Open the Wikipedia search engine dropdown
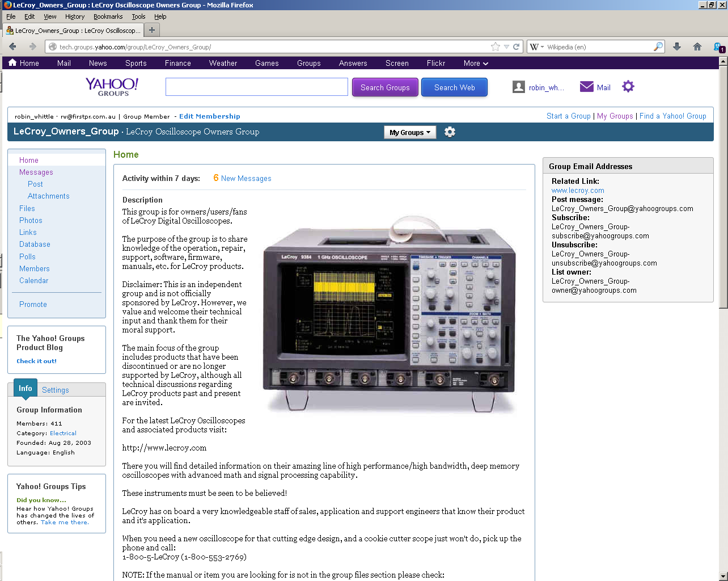The image size is (728, 581). [537, 47]
